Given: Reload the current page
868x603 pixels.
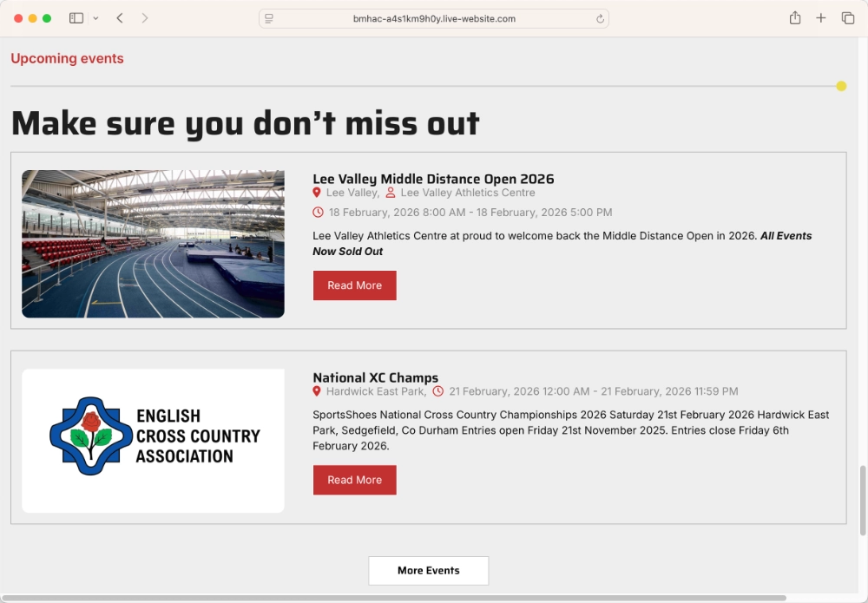Looking at the screenshot, I should [x=600, y=18].
